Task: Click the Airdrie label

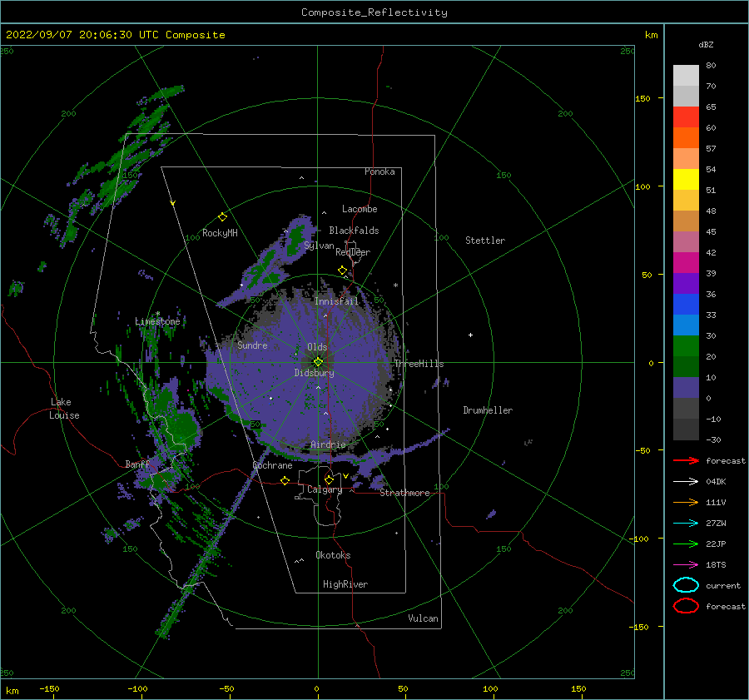Action: tap(328, 444)
